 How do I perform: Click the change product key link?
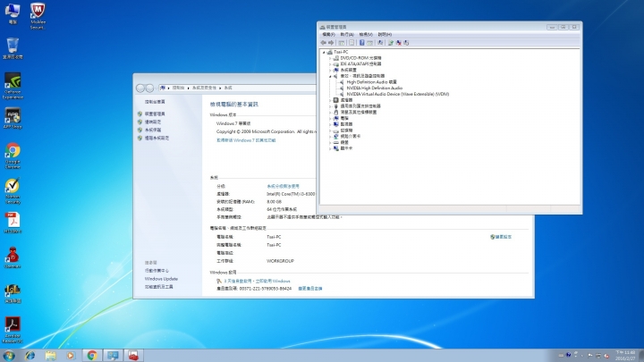(310, 289)
